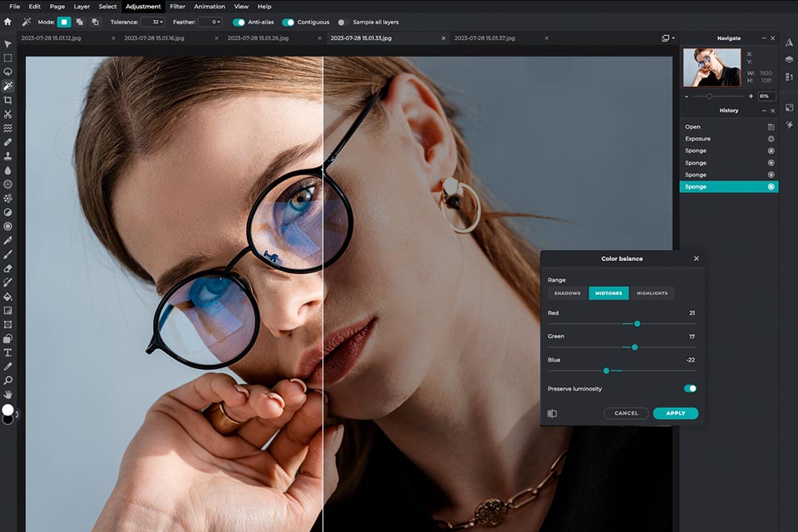
Task: Switch to tab 2023-07-28 15.01.12.jpg
Action: coord(51,38)
